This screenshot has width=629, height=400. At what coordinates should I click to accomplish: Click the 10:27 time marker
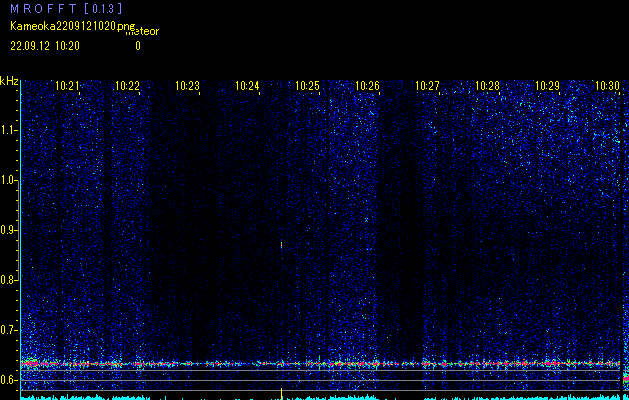pyautogui.click(x=427, y=86)
